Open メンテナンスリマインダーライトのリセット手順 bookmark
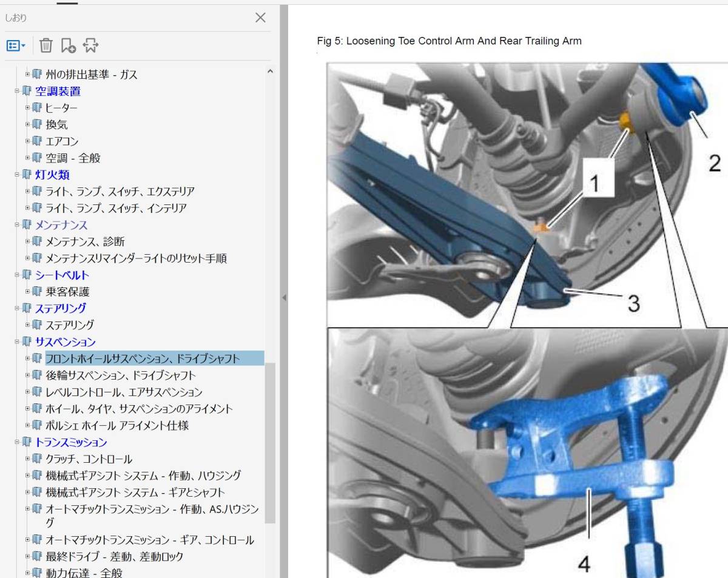This screenshot has height=578, width=728. click(136, 258)
